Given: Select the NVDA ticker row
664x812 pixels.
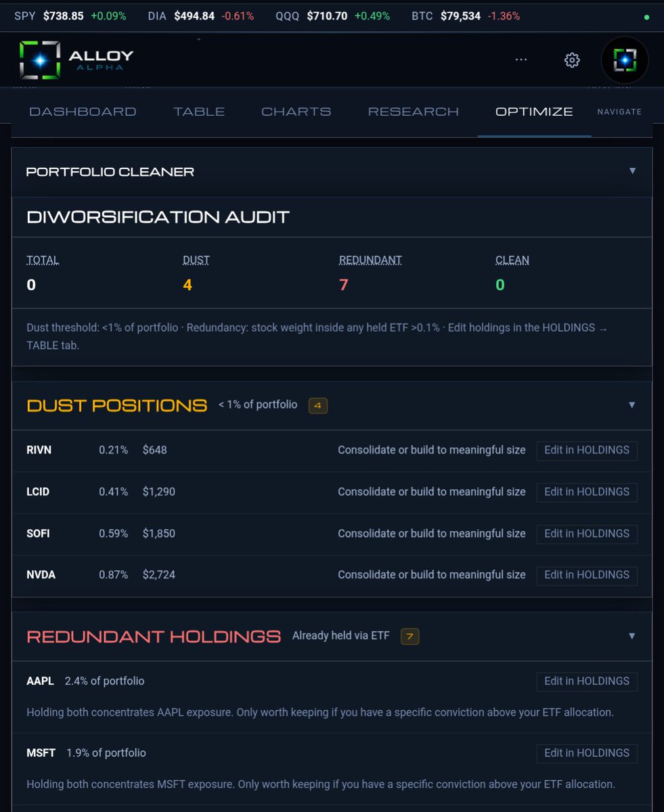Looking at the screenshot, I should click(332, 575).
